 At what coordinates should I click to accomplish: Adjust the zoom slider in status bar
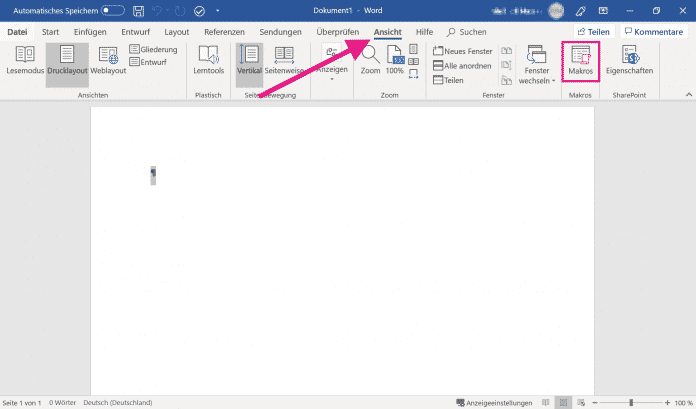tap(631, 403)
